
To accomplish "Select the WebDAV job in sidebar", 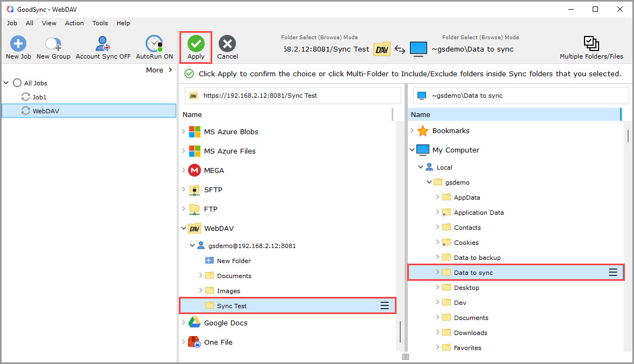I will 89,111.
